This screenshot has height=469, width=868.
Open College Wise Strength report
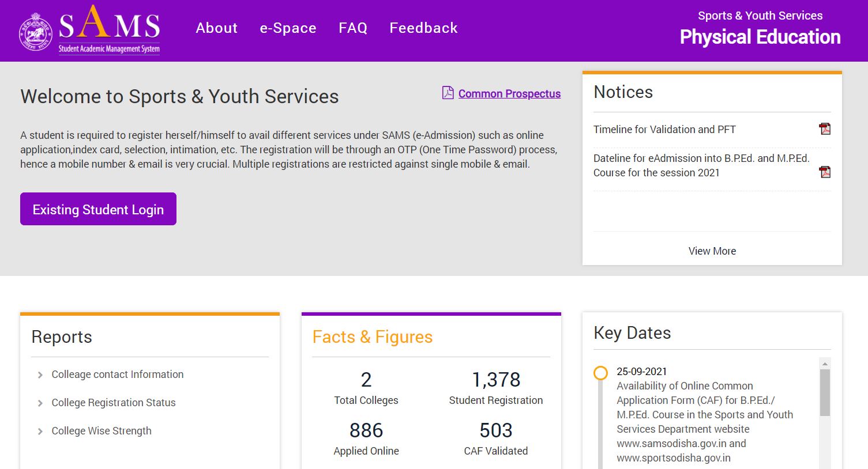point(102,431)
